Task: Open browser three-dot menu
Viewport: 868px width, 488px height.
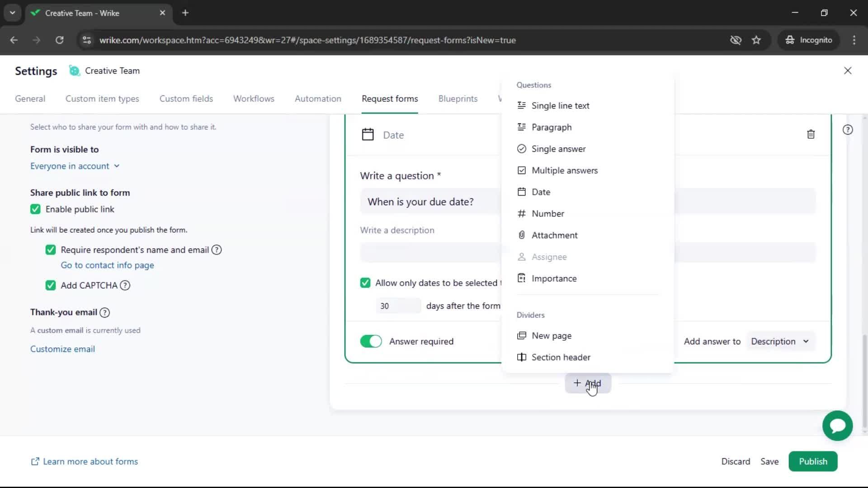Action: (854, 40)
